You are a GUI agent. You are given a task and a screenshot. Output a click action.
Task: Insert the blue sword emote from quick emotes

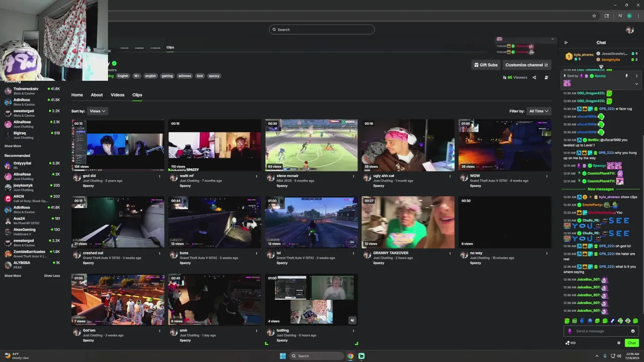(612, 321)
